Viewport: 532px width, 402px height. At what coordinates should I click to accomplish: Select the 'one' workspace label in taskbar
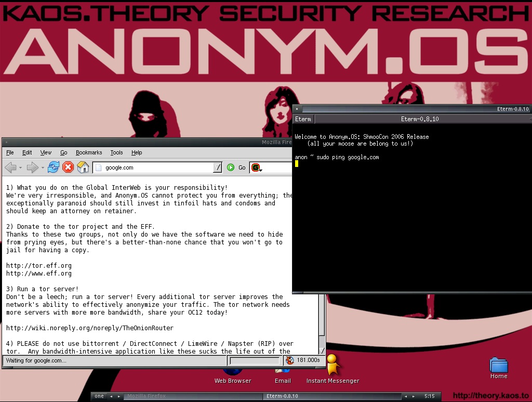(99, 396)
